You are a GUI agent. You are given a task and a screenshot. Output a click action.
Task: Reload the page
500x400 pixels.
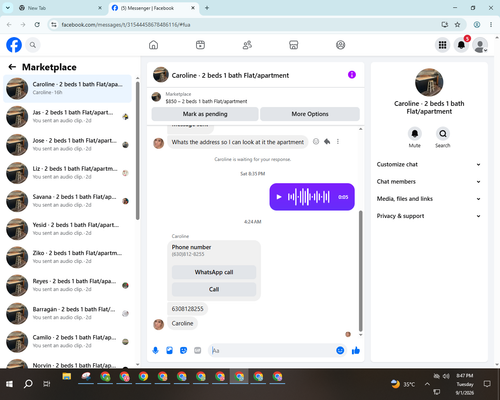click(x=37, y=25)
